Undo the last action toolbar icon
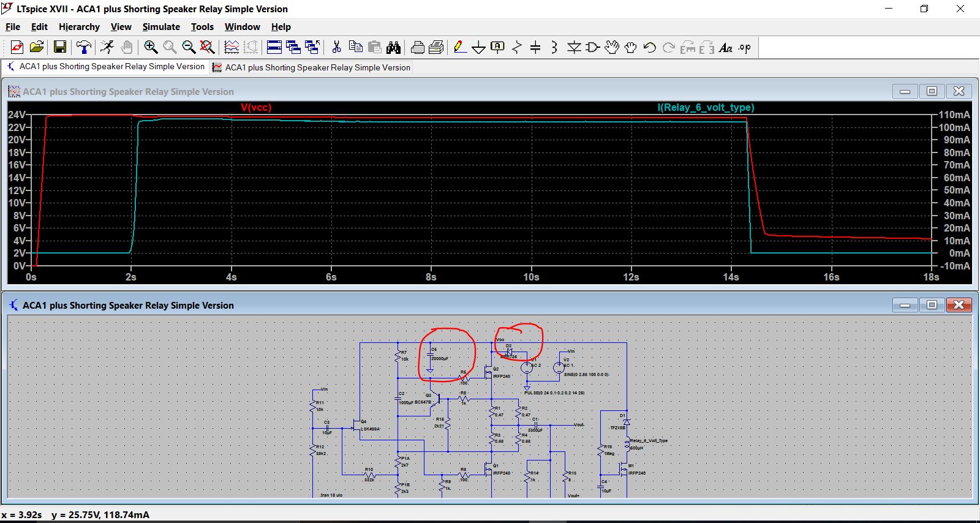Screen dimensions: 980x523 pyautogui.click(x=649, y=47)
